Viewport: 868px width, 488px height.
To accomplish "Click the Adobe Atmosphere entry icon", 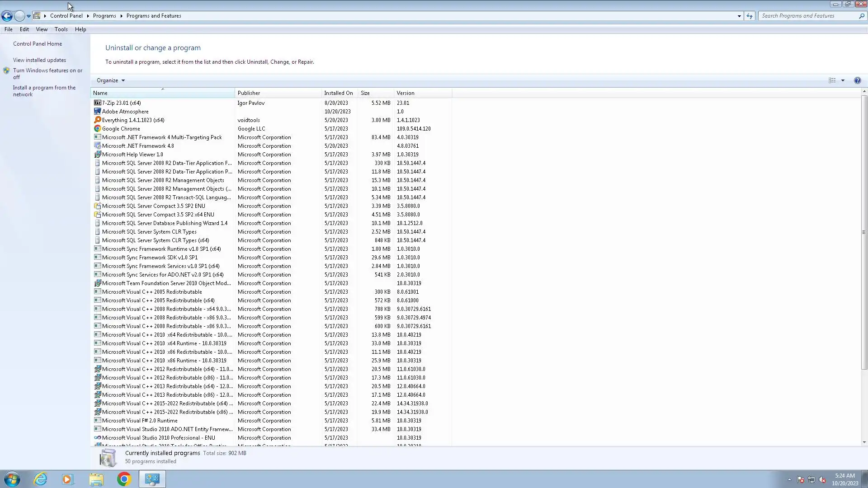I will [97, 112].
